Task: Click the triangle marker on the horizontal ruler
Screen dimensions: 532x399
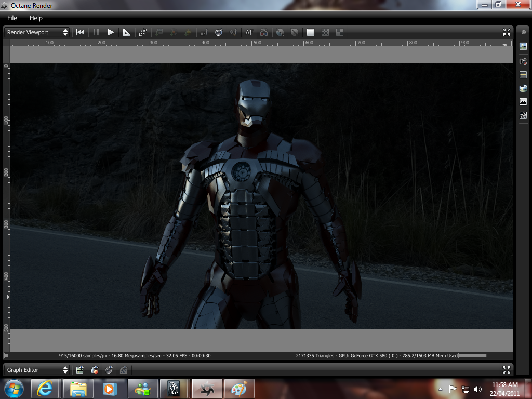Action: pos(504,45)
